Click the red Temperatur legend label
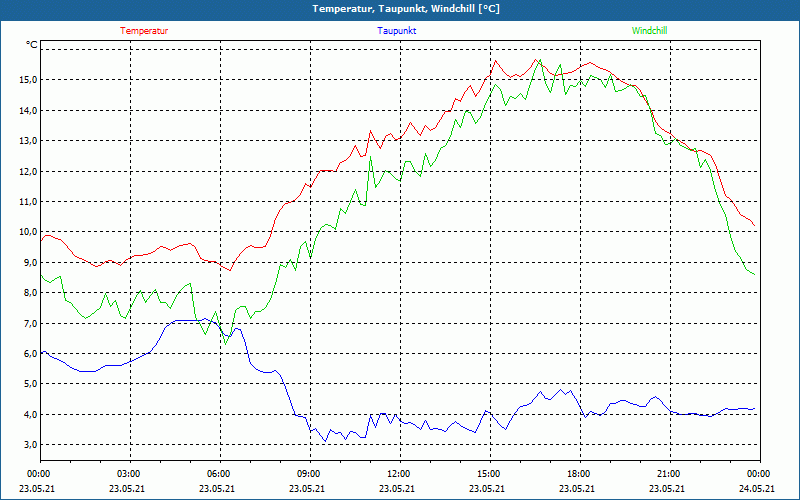The image size is (800, 500). tap(144, 31)
